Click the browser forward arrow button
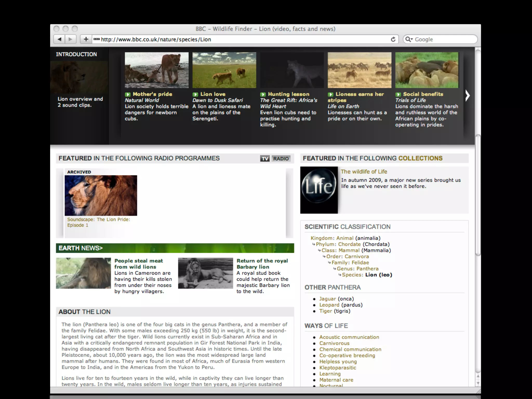This screenshot has height=399, width=532. [x=70, y=39]
